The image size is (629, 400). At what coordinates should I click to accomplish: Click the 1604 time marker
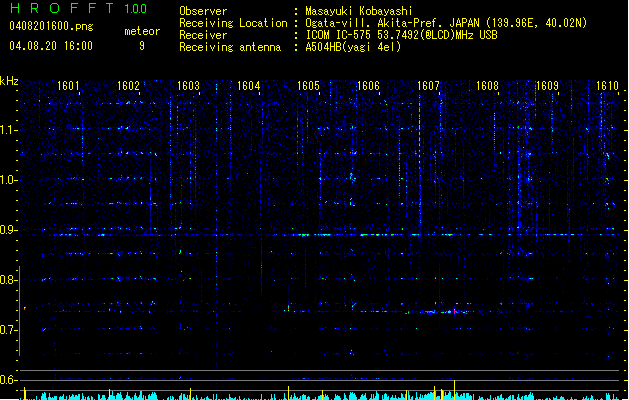[248, 86]
